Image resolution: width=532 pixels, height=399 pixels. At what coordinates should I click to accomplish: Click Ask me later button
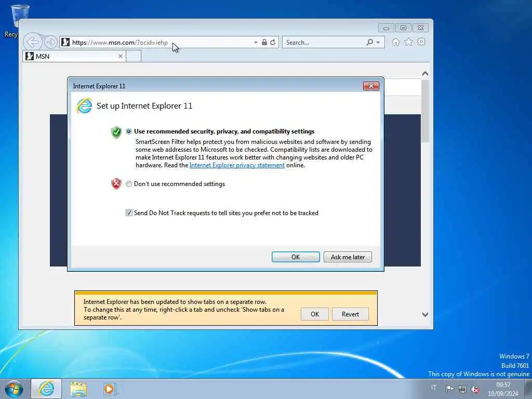coord(348,257)
